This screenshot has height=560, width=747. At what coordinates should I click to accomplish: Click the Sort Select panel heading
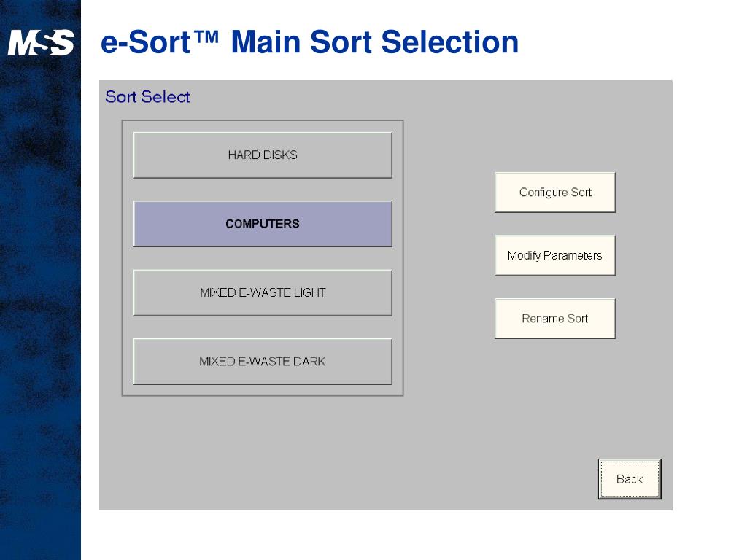147,97
